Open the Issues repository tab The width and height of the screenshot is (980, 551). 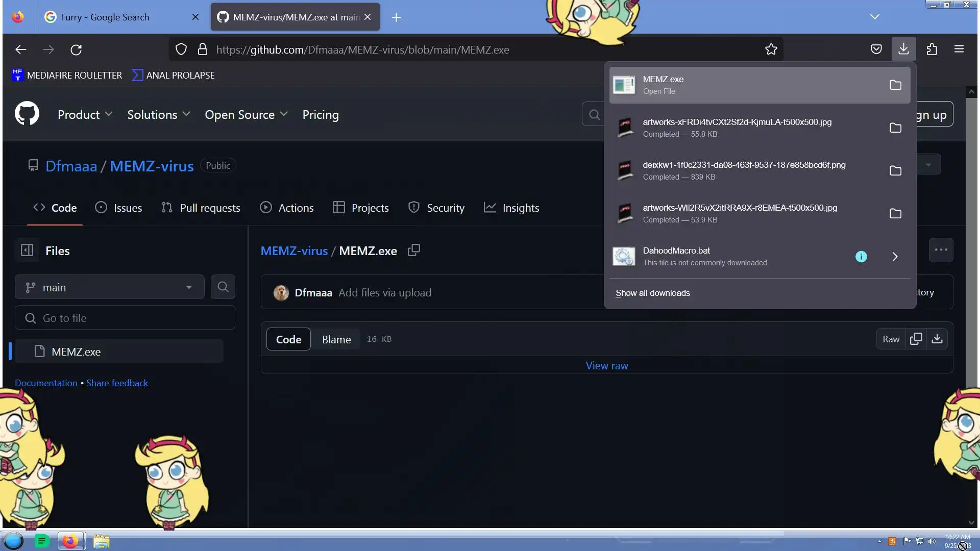119,208
